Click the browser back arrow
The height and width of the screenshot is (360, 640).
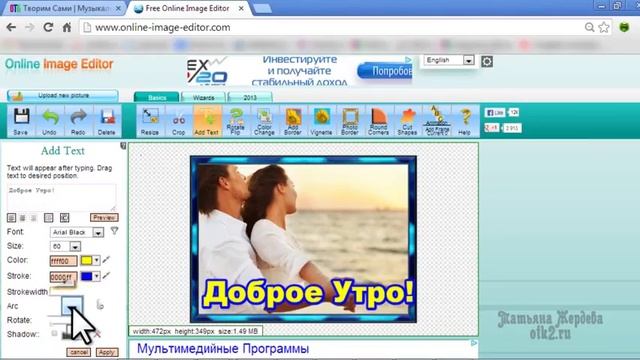(11, 27)
